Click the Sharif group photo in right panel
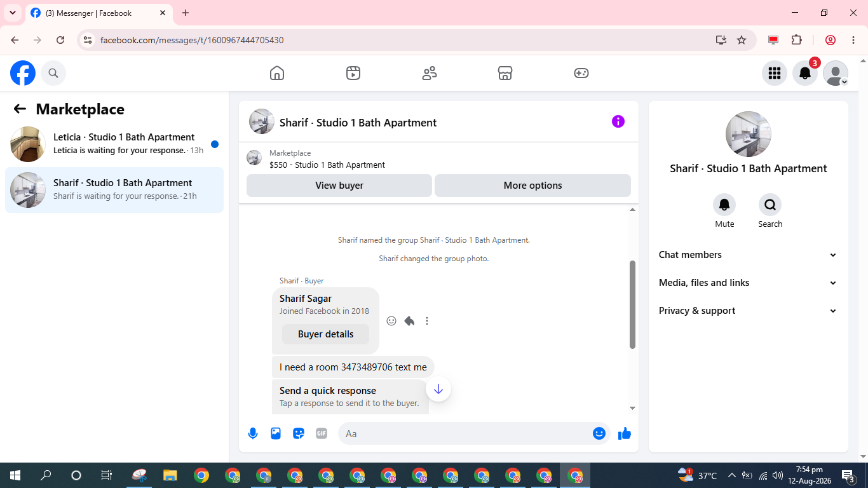 pyautogui.click(x=749, y=134)
